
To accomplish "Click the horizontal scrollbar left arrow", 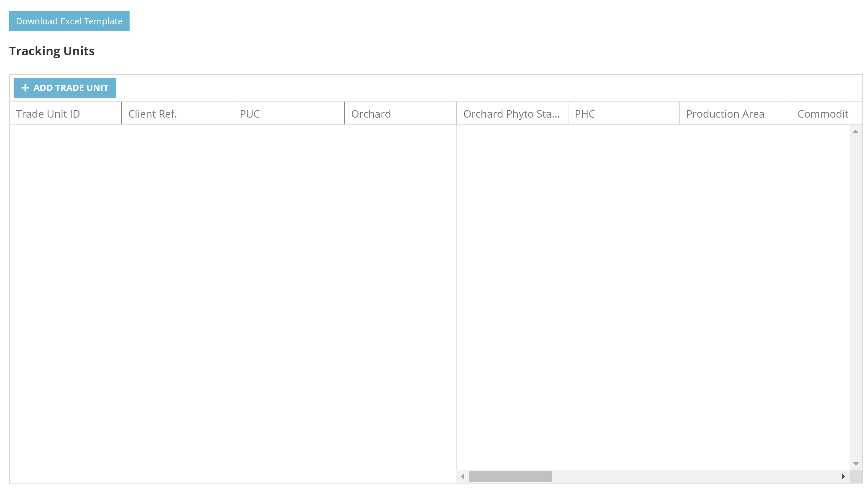I will pyautogui.click(x=463, y=477).
